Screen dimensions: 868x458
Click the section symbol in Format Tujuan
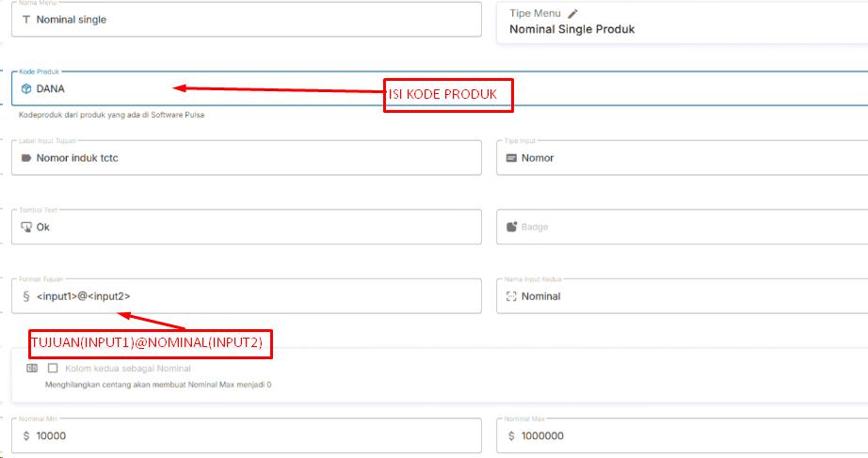coord(26,295)
